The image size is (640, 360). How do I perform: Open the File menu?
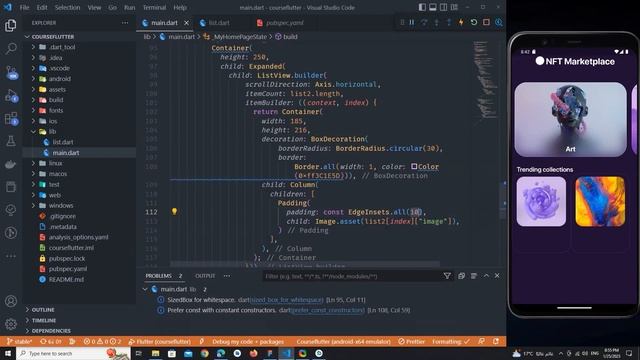coord(24,7)
